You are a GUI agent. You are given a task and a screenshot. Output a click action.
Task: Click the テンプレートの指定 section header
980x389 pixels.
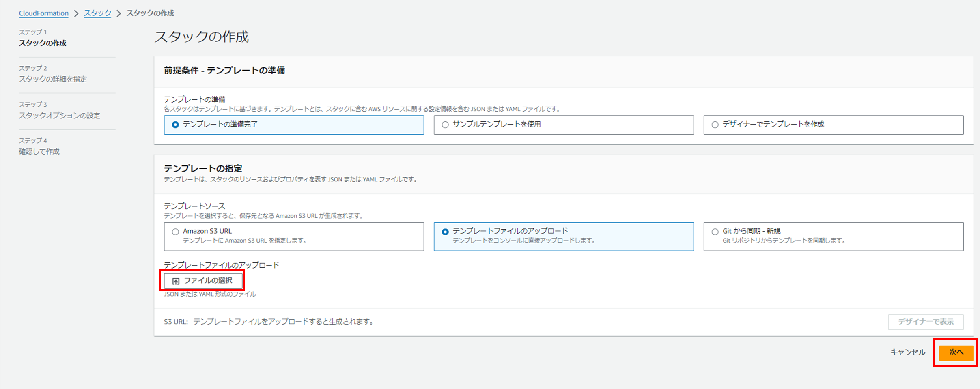click(203, 168)
